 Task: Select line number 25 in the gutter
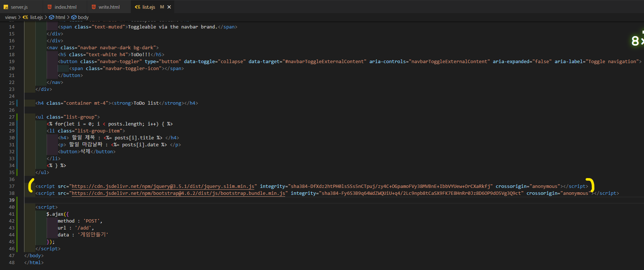click(x=12, y=103)
